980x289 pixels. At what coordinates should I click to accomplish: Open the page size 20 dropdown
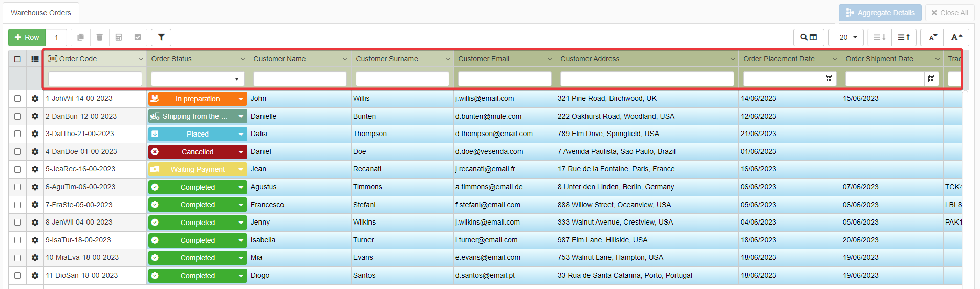pos(847,37)
